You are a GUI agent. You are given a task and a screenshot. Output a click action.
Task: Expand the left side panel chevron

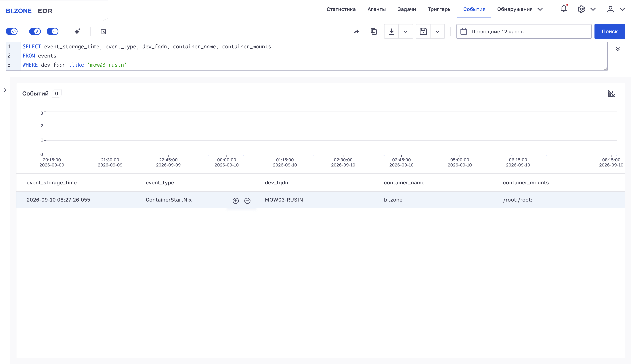click(x=5, y=90)
